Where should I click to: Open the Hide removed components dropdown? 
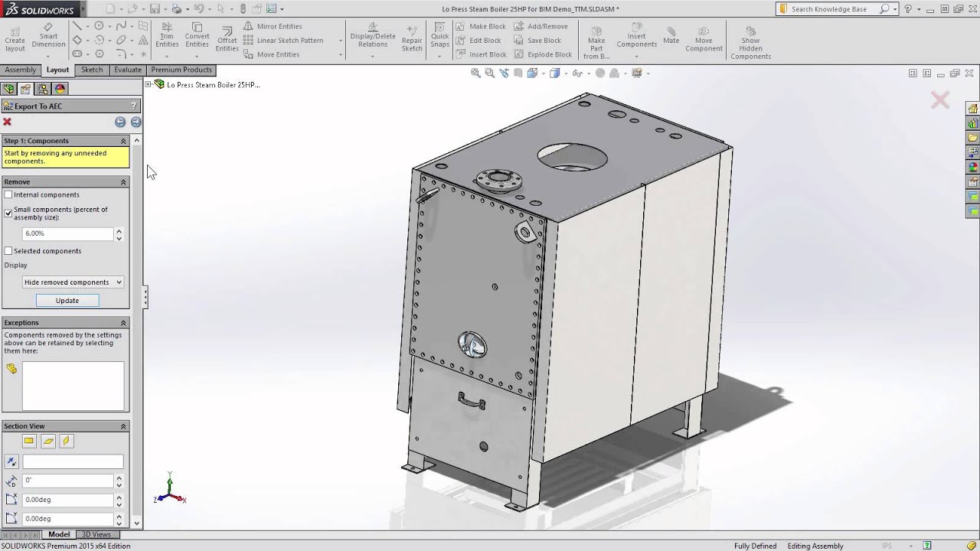(73, 282)
